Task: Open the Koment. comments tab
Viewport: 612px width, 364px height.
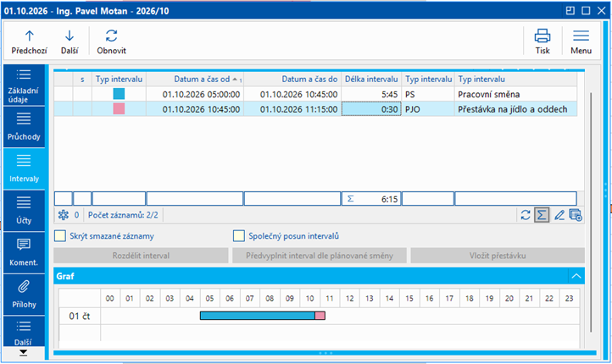Action: [x=24, y=253]
